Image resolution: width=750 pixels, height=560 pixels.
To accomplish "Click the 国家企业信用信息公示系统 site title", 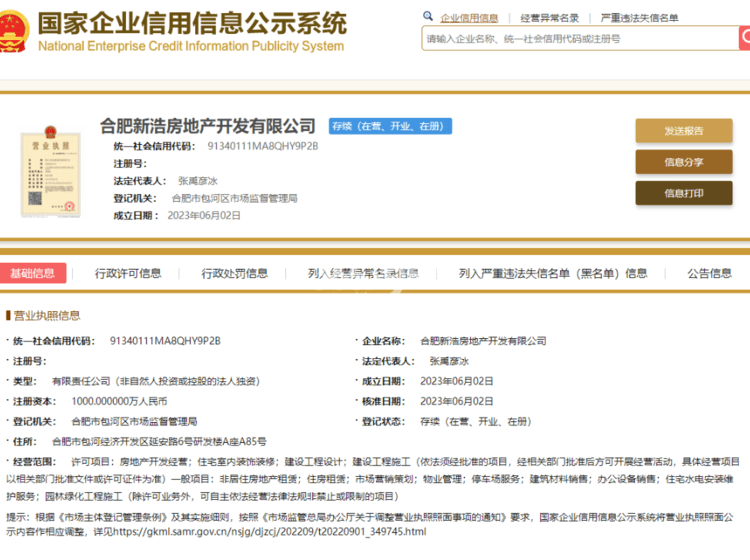I will point(192,22).
